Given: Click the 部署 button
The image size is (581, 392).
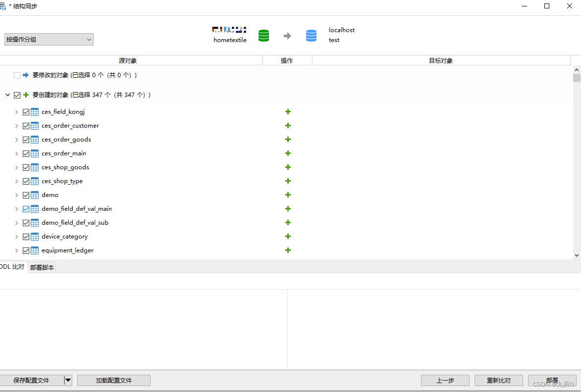Looking at the screenshot, I should point(552,380).
